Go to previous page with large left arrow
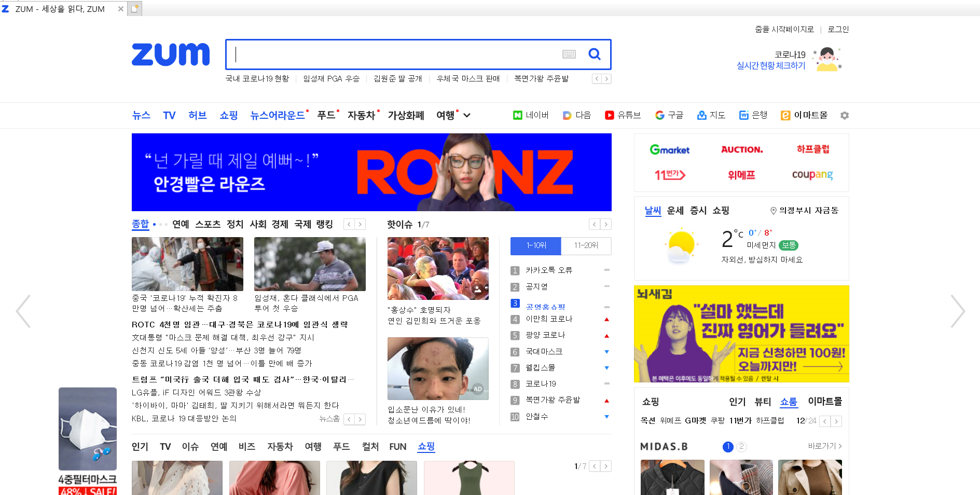This screenshot has height=495, width=980. click(23, 311)
